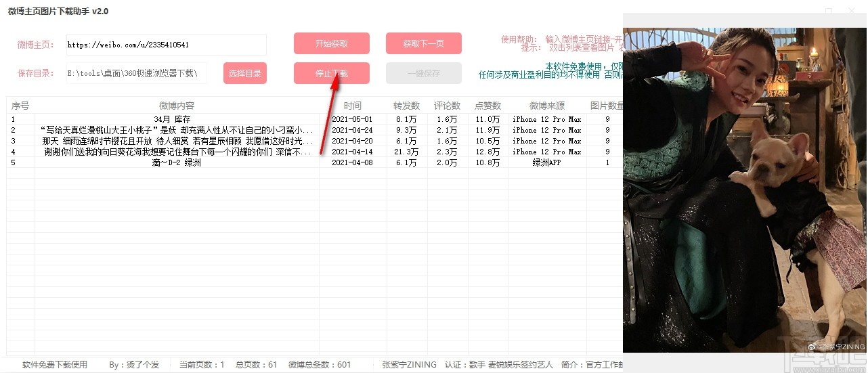Click the 张紫宁ZINING name in the status bar
868x373 pixels.
(x=410, y=364)
